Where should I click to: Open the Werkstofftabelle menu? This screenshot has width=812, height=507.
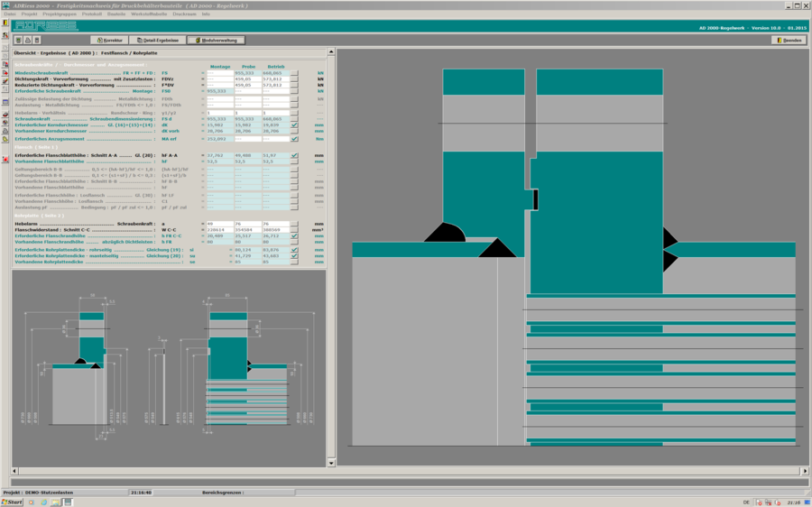tap(150, 14)
